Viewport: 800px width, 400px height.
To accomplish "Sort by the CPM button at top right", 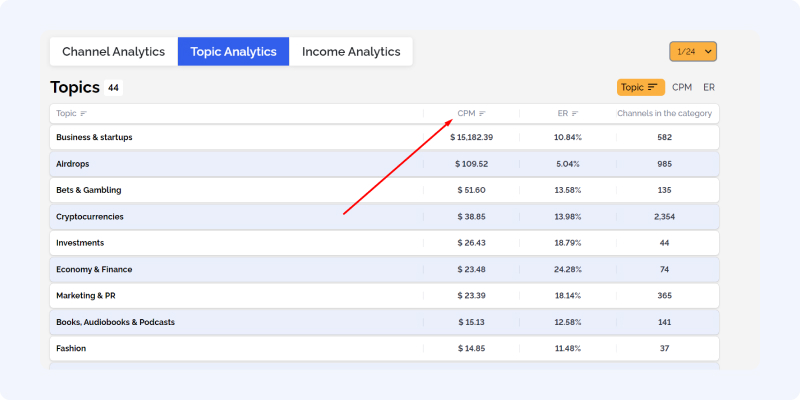I will tap(682, 87).
